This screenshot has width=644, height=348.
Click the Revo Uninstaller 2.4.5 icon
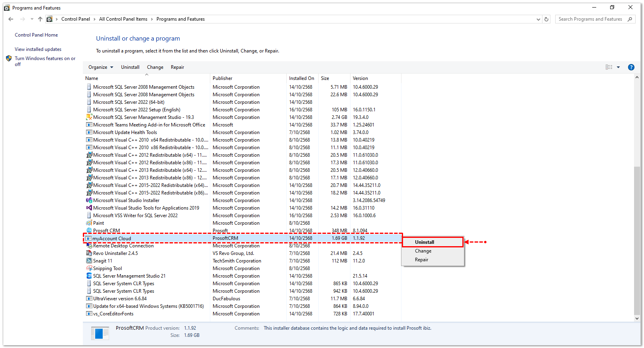click(x=89, y=253)
